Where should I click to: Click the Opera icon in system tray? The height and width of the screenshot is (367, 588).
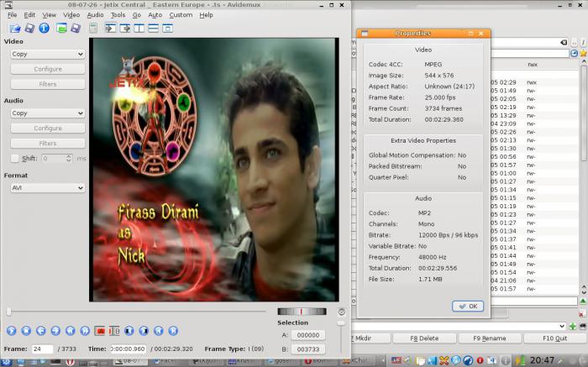click(x=480, y=360)
